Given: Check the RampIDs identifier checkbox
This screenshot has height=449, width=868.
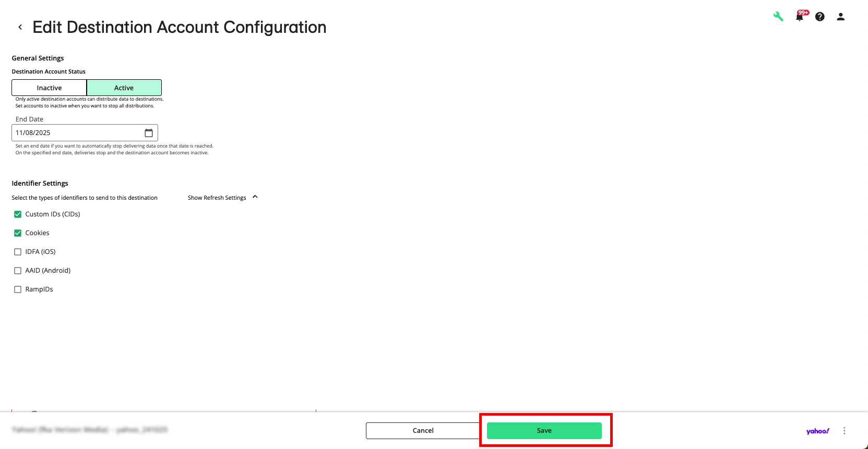Looking at the screenshot, I should pos(18,289).
